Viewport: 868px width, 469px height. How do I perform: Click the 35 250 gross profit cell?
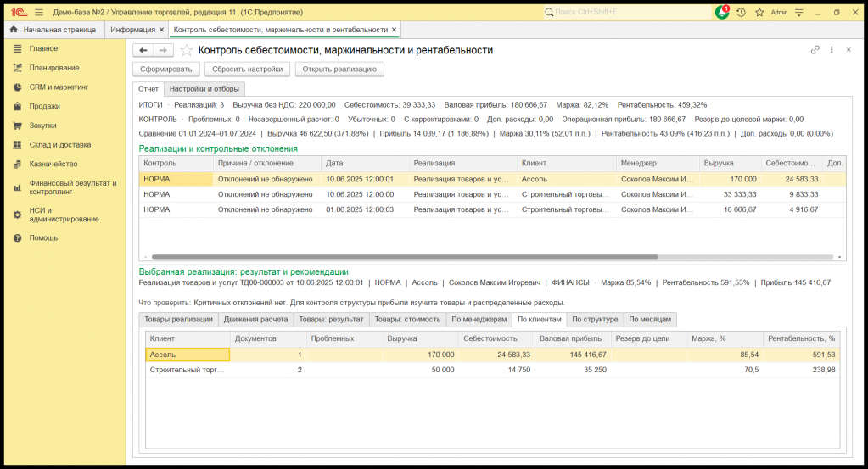click(573, 370)
